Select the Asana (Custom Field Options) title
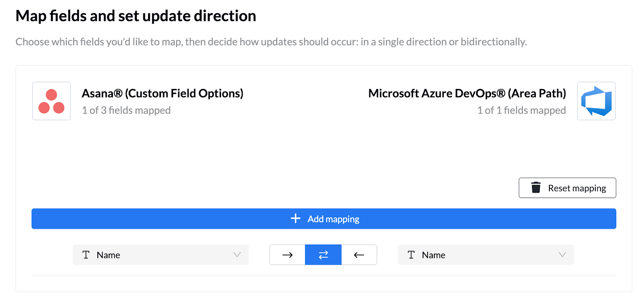This screenshot has width=644, height=301. (162, 93)
